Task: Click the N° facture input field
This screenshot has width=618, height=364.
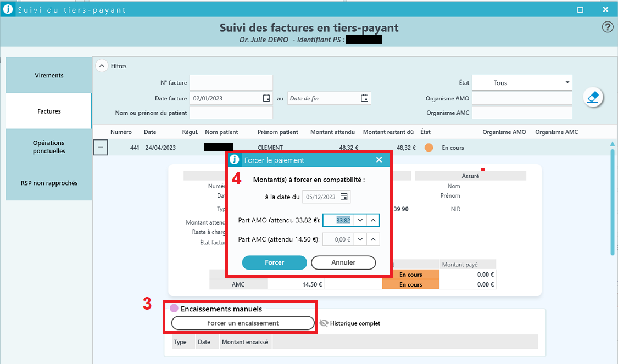Action: (231, 83)
